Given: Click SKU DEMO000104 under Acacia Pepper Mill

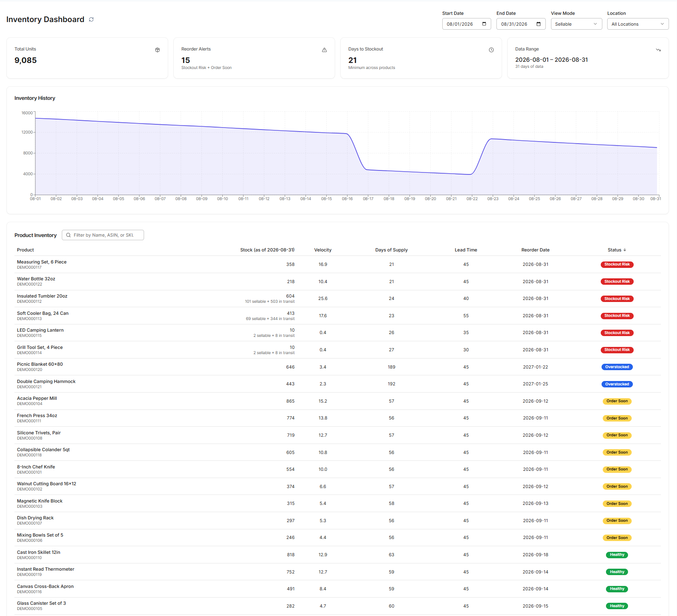Looking at the screenshot, I should pos(30,404).
